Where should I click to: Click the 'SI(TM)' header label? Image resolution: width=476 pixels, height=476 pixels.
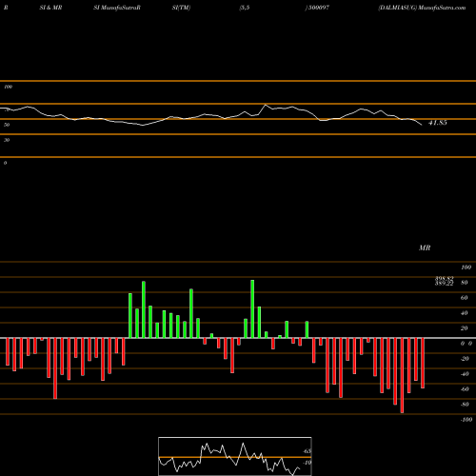[181, 8]
